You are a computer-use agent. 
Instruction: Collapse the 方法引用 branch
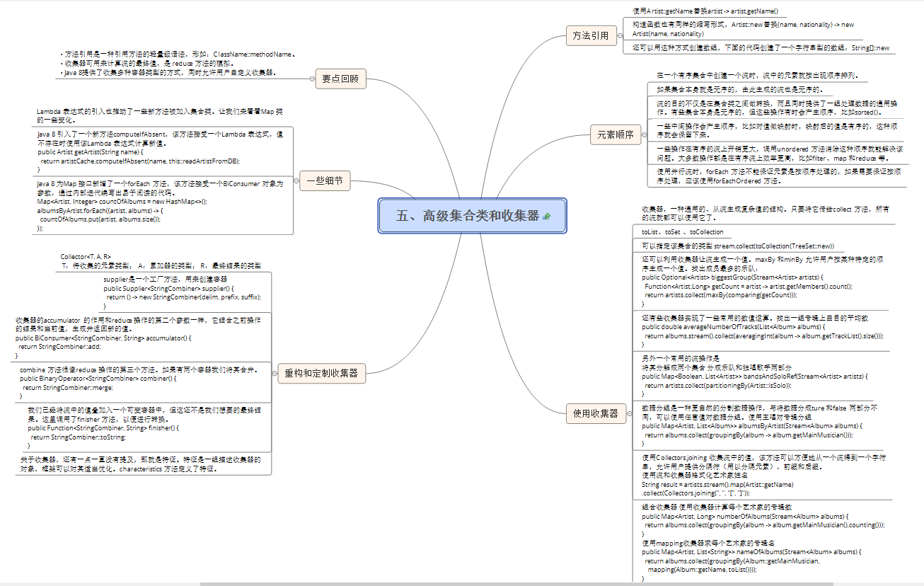[x=620, y=35]
